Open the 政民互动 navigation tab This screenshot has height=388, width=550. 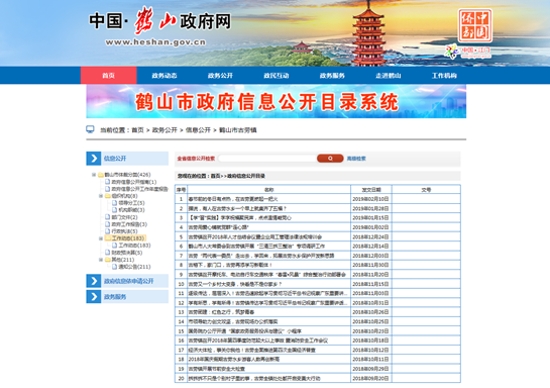tap(276, 75)
